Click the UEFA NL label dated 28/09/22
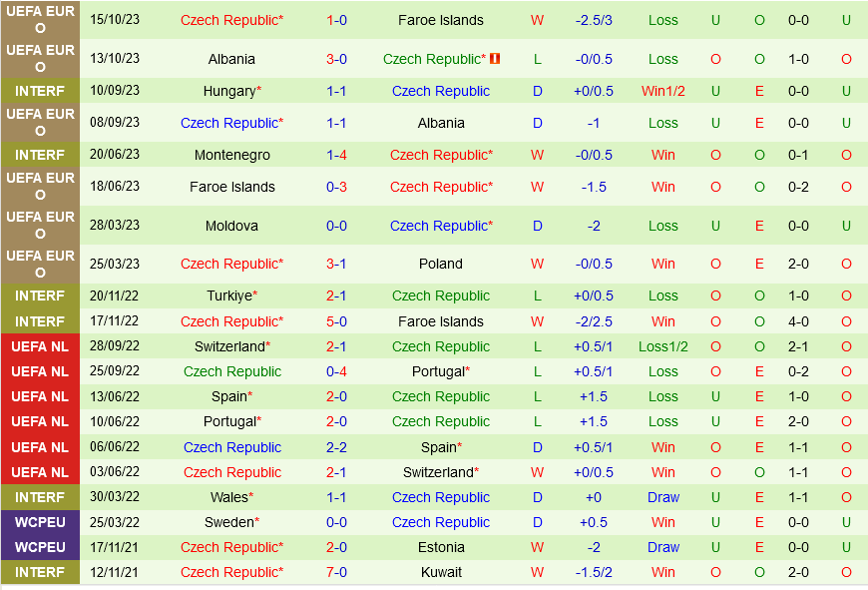Image resolution: width=868 pixels, height=590 pixels. click(x=40, y=346)
